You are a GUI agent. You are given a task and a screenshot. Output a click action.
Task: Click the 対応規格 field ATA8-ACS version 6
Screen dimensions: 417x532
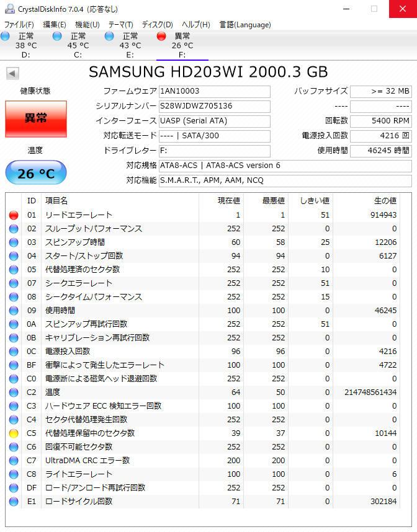point(285,166)
